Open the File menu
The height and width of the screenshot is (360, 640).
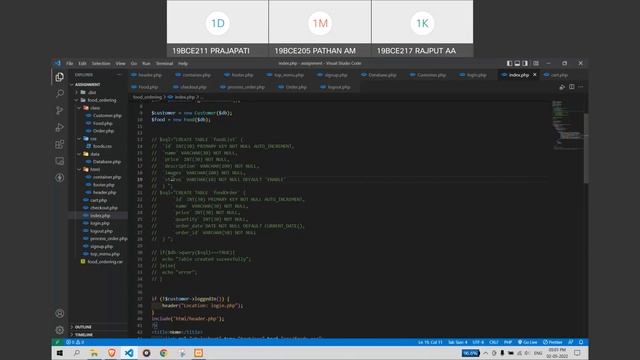(70, 64)
